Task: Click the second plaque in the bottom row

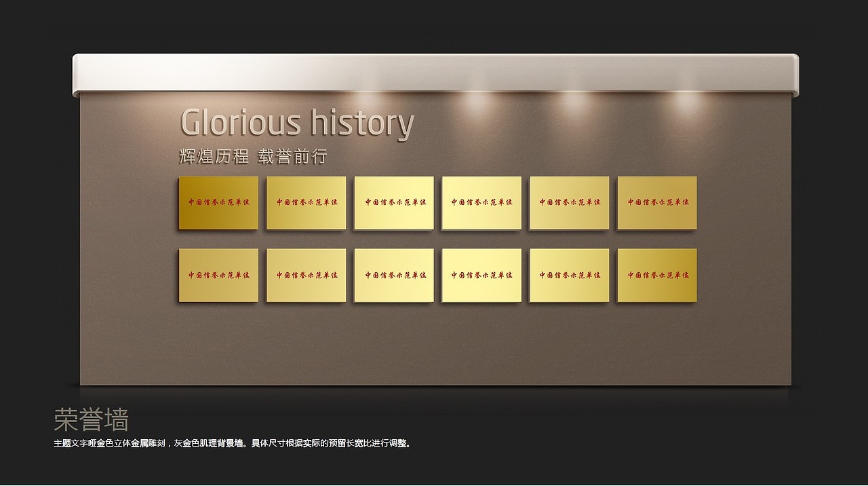Action: coord(306,275)
